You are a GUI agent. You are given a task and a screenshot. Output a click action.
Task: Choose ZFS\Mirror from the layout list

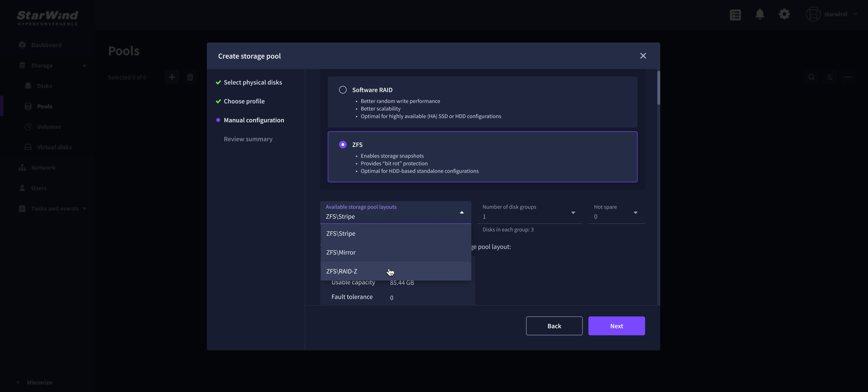point(396,252)
